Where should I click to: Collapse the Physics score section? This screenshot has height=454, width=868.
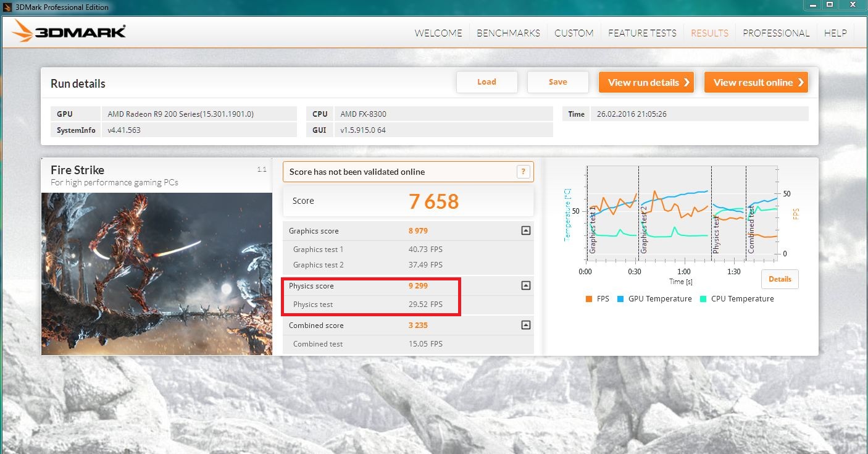(525, 285)
